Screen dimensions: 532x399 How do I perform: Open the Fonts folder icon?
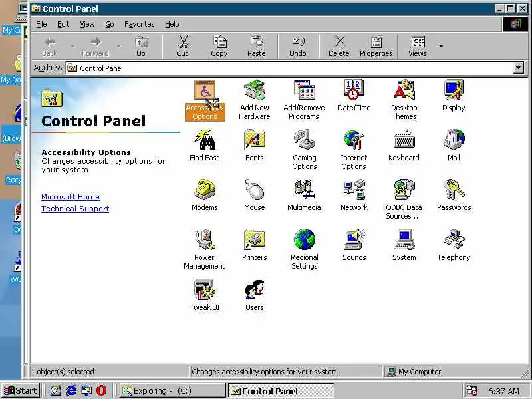[255, 146]
